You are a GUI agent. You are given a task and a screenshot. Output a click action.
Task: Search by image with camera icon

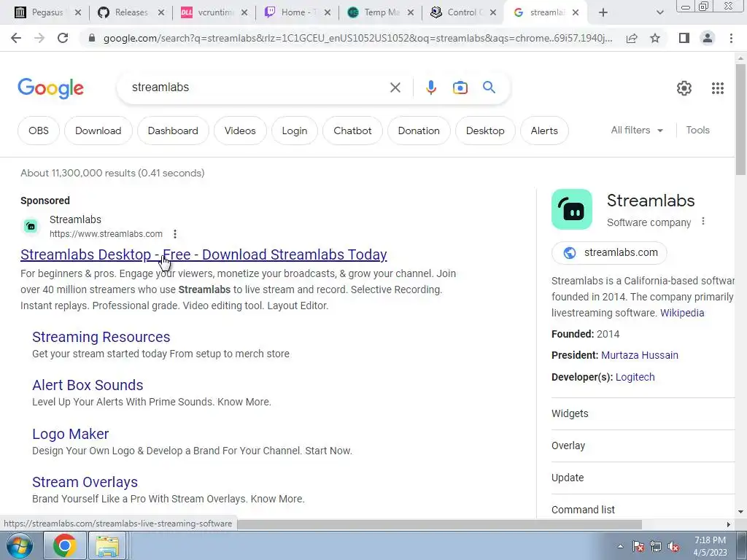tap(460, 87)
